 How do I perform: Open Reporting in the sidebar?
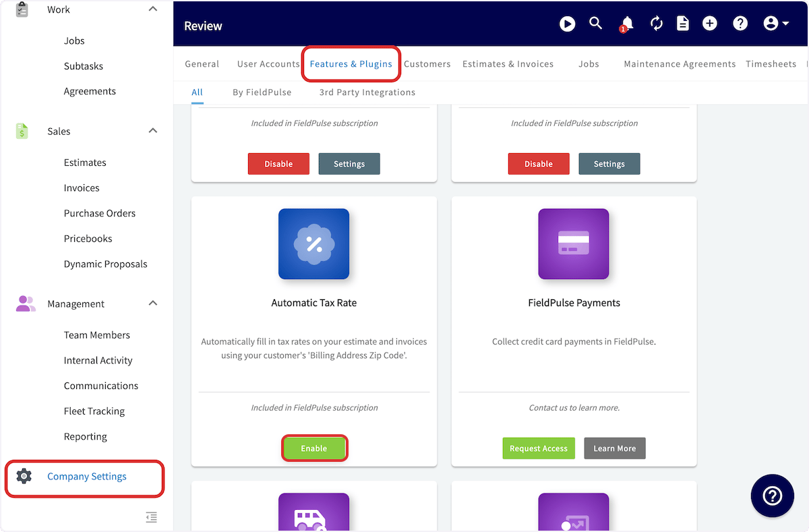pos(85,436)
